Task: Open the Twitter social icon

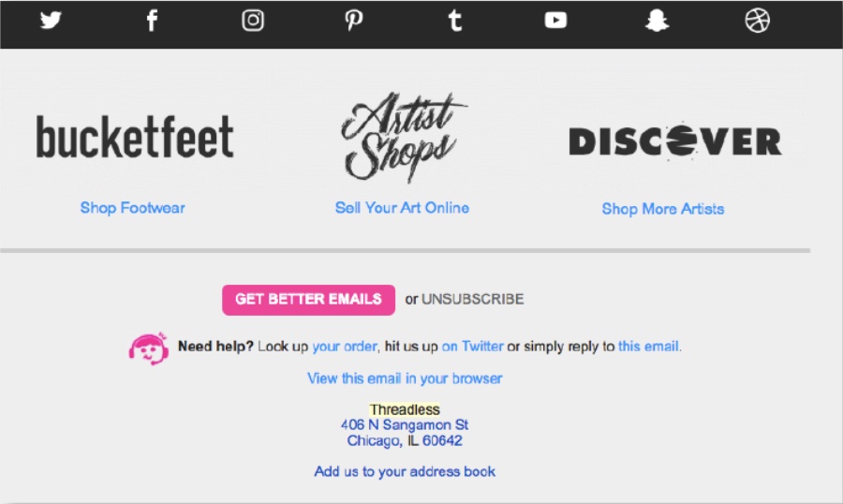Action: (x=51, y=21)
